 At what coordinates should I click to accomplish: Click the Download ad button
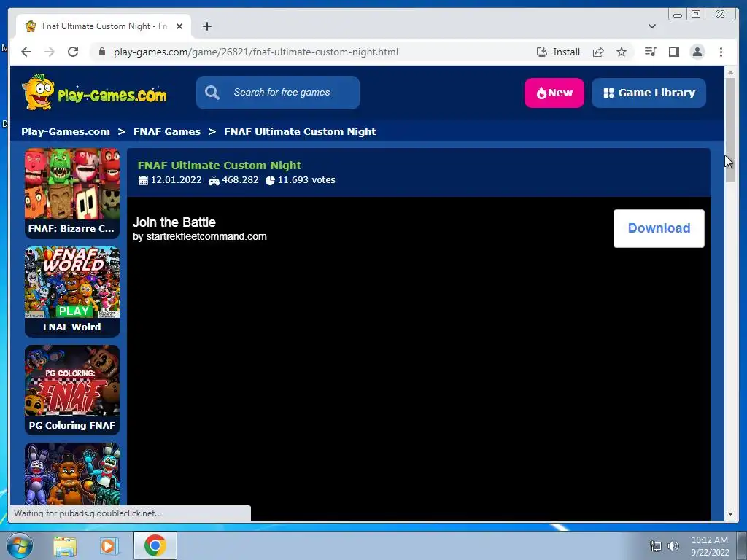(659, 228)
